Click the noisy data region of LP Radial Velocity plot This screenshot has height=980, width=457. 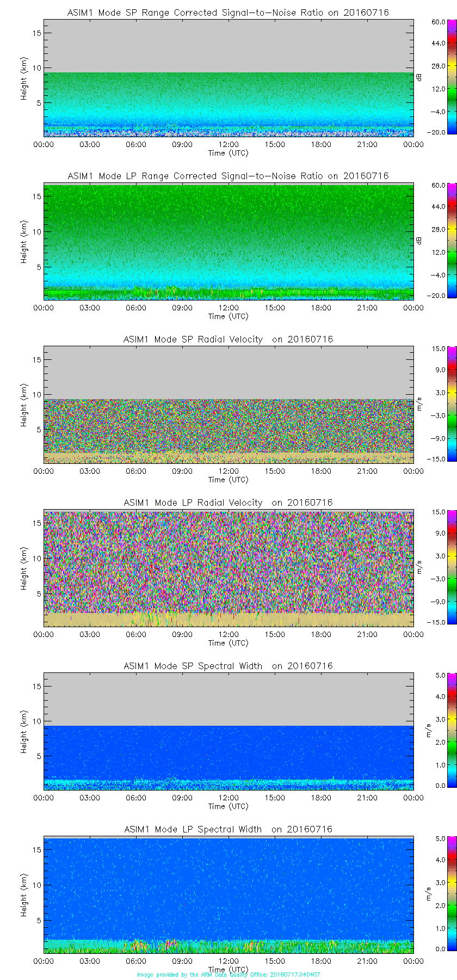(228, 561)
